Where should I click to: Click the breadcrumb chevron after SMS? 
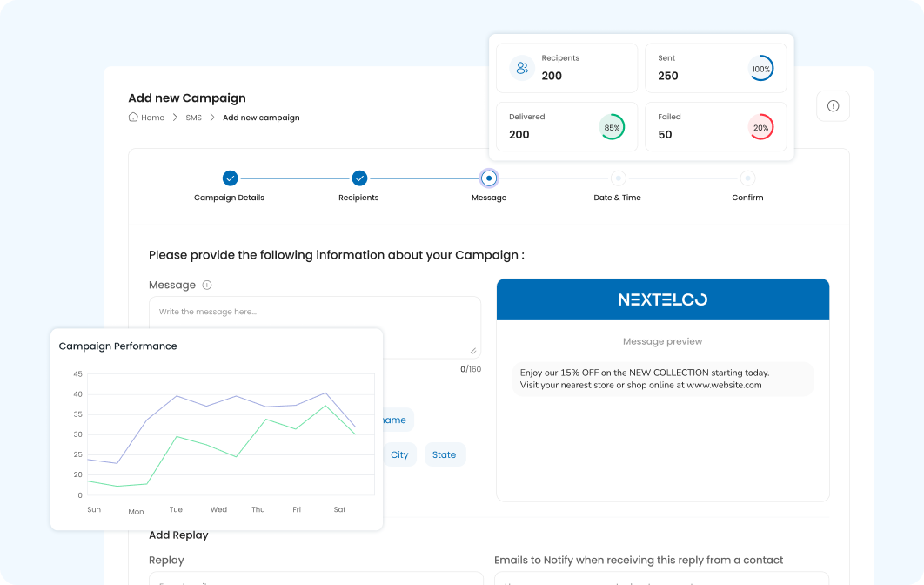[x=212, y=118]
